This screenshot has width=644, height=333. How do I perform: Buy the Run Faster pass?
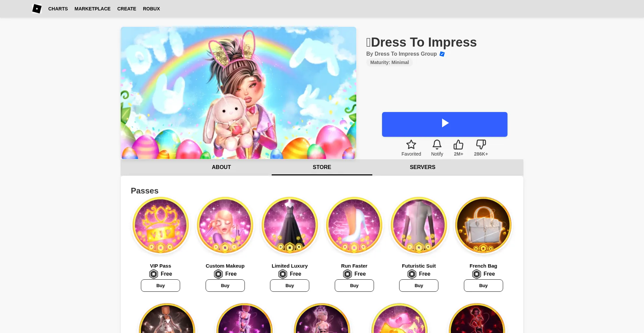click(354, 285)
